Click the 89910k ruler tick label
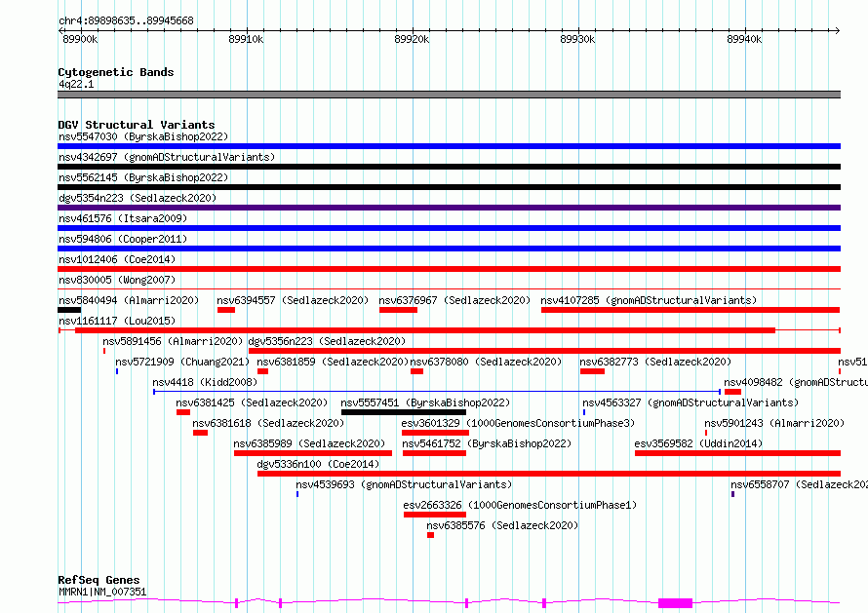This screenshot has height=613, width=868. [x=246, y=39]
